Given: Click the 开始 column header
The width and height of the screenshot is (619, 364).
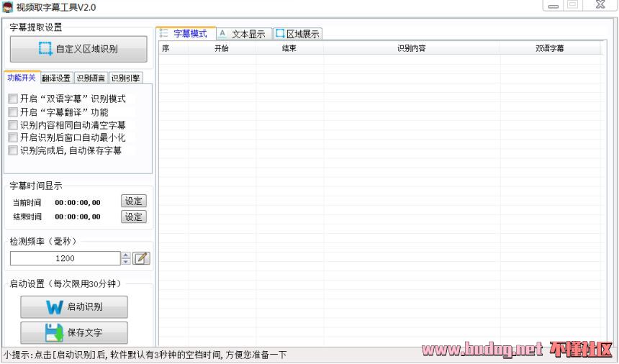Looking at the screenshot, I should coord(222,48).
